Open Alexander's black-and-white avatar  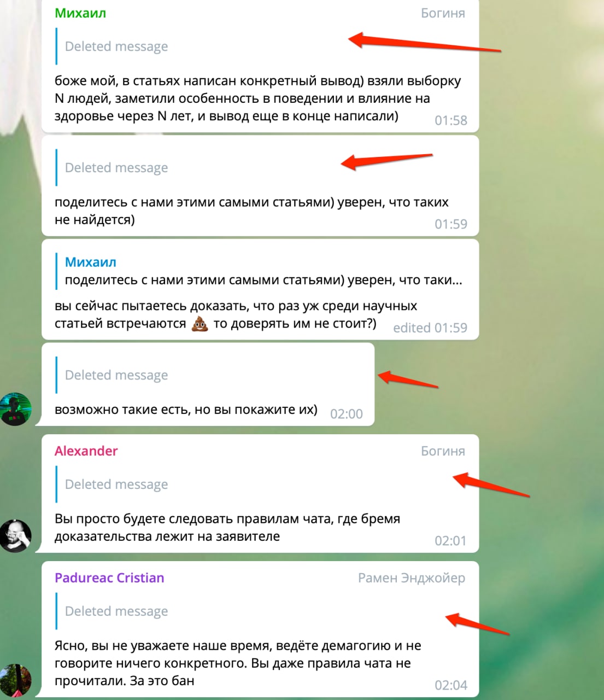(x=15, y=535)
